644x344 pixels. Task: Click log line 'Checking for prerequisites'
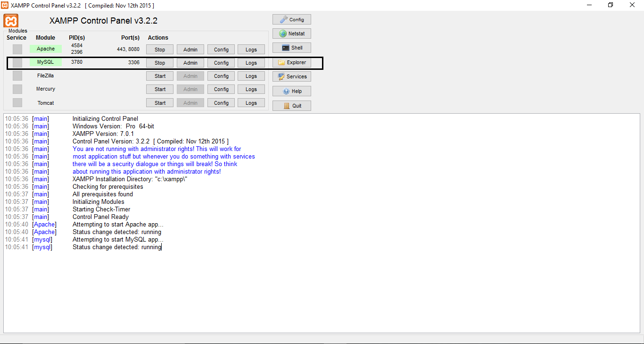coord(108,187)
